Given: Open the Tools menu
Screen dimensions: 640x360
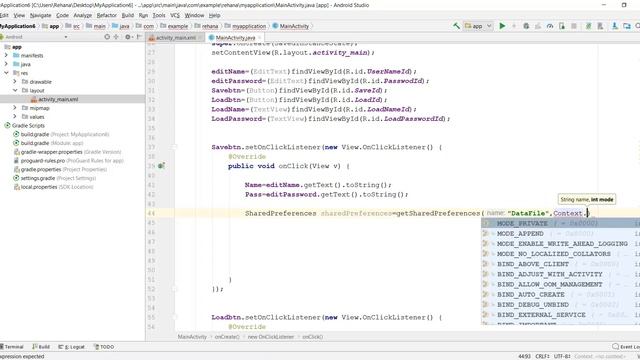Looking at the screenshot, I should click(159, 15).
